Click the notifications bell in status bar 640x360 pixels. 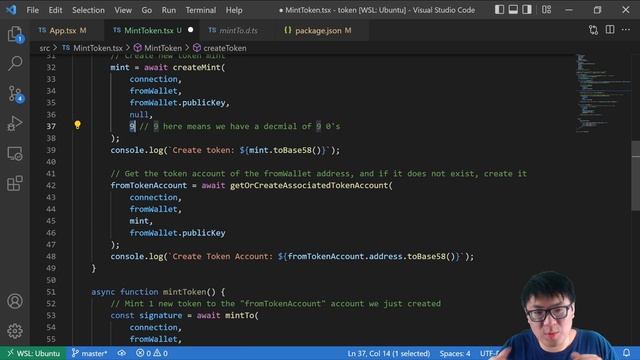click(626, 353)
